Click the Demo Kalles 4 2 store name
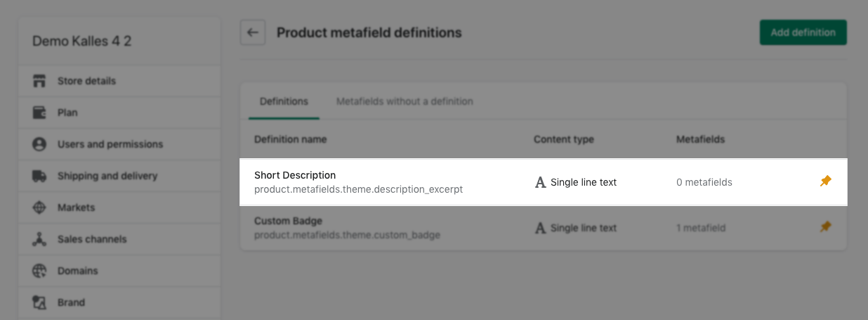The height and width of the screenshot is (320, 868). [x=81, y=41]
